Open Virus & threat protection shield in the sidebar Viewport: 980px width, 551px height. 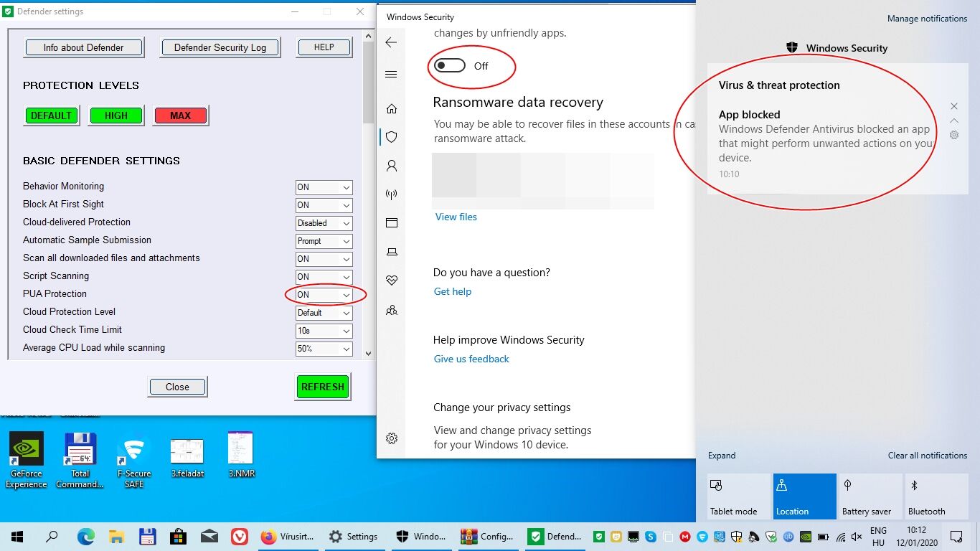pos(392,137)
